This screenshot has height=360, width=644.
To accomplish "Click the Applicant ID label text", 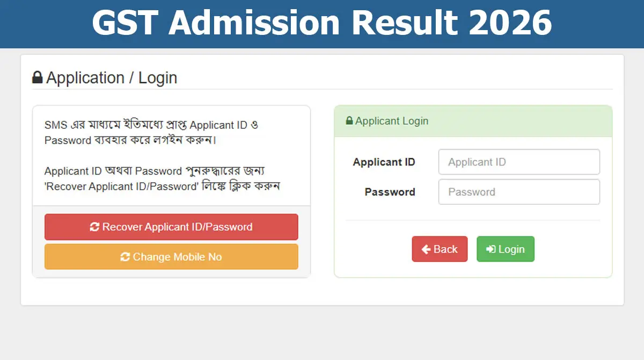I will (x=384, y=162).
